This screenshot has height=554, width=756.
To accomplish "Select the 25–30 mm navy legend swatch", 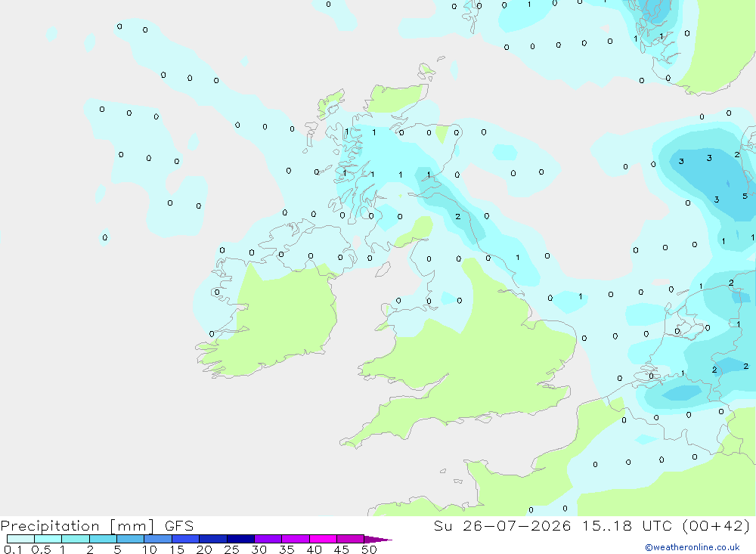I will [x=240, y=539].
